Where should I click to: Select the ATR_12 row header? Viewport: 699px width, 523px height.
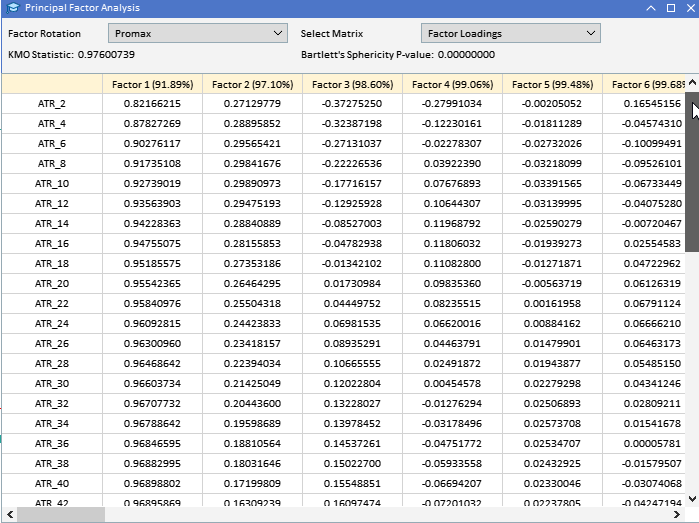pyautogui.click(x=52, y=204)
